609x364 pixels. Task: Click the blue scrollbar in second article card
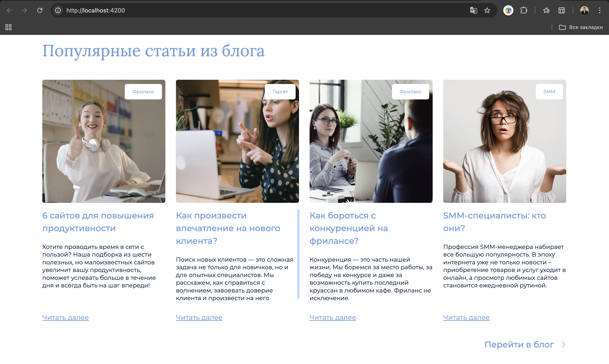pyautogui.click(x=298, y=254)
